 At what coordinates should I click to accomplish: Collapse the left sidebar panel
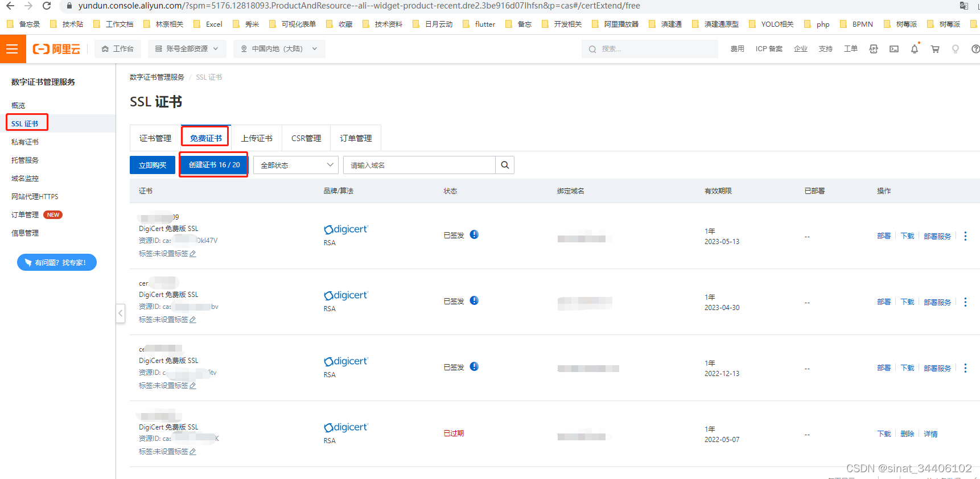pos(121,313)
